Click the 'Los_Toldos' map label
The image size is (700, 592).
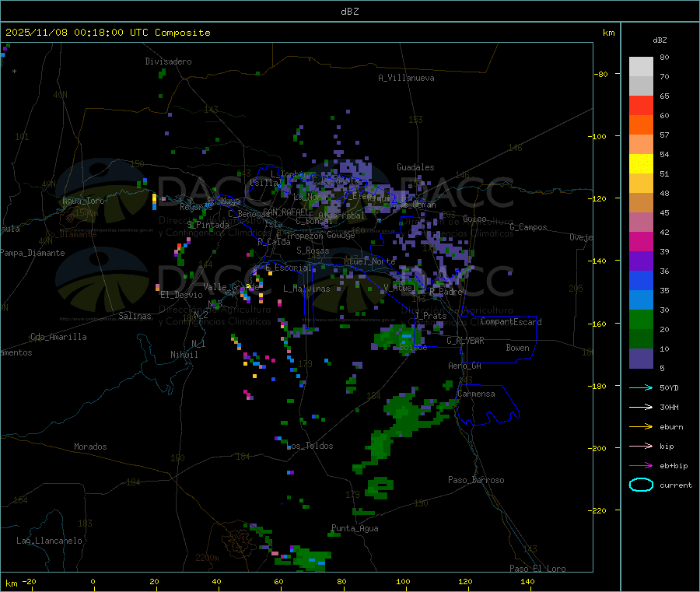click(310, 446)
